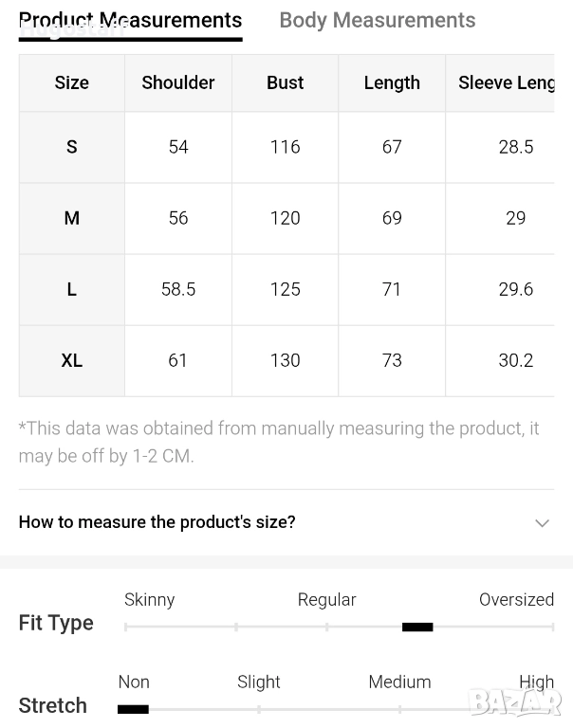Screen dimensions: 573x728
Task: Expand the How to measure chevron
Action: pyautogui.click(x=542, y=523)
